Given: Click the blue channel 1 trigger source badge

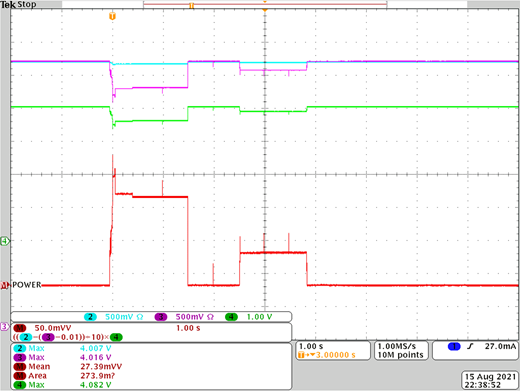Looking at the screenshot, I should (454, 346).
